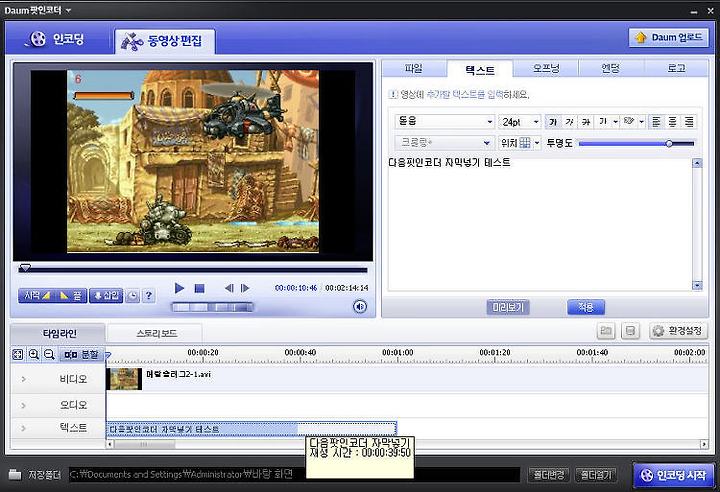Zoom in on the timeline
Screen dimensions: 720x492
tap(34, 355)
